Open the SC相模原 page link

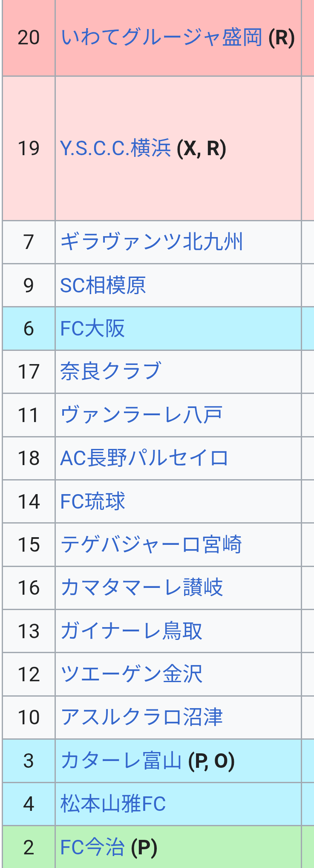[103, 285]
